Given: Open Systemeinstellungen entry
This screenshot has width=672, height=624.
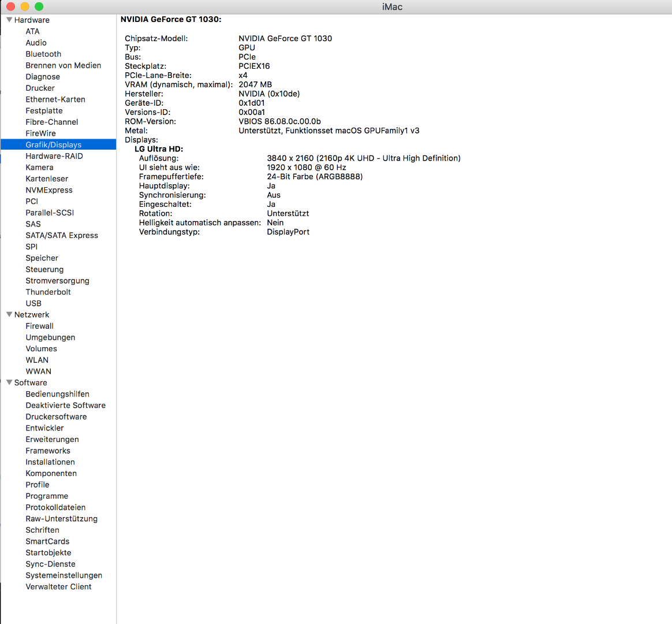Looking at the screenshot, I should coord(64,575).
